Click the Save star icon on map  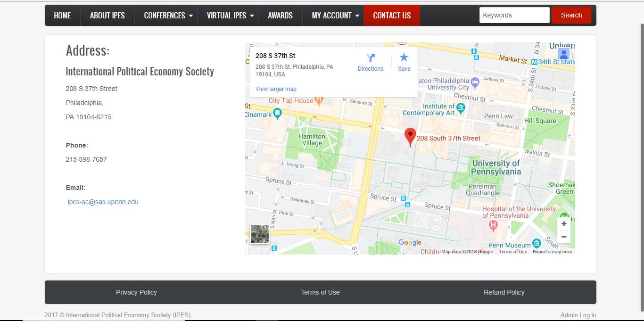[x=404, y=58]
